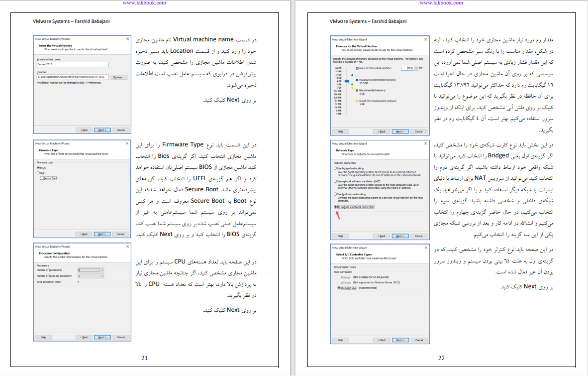Select the UEFI firmware type radio button
This screenshot has width=588, height=376.
pyautogui.click(x=38, y=173)
